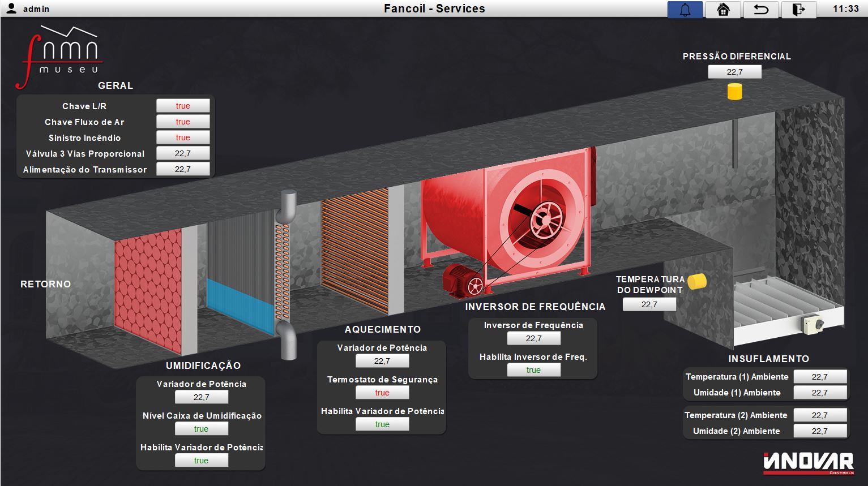Click the damper actuator on the supply grille
Image resolution: width=868 pixels, height=486 pixels.
[814, 325]
